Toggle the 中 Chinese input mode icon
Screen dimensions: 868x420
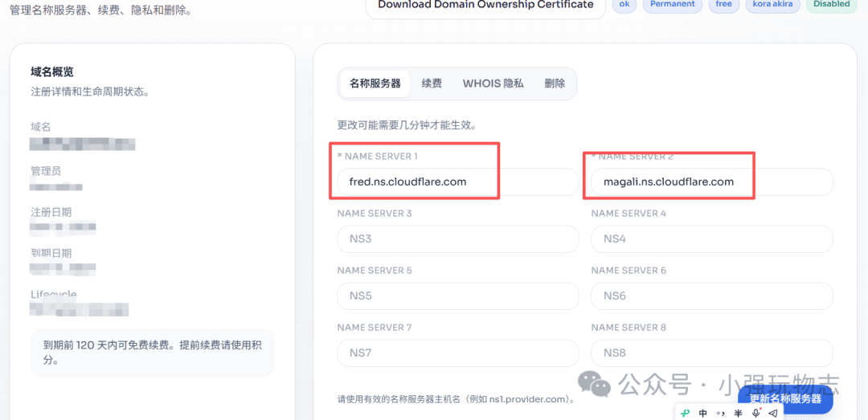coord(703,413)
